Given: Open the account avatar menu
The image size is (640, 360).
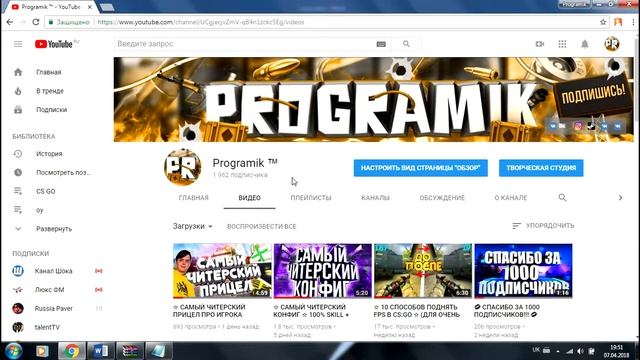Looking at the screenshot, I should pyautogui.click(x=611, y=44).
